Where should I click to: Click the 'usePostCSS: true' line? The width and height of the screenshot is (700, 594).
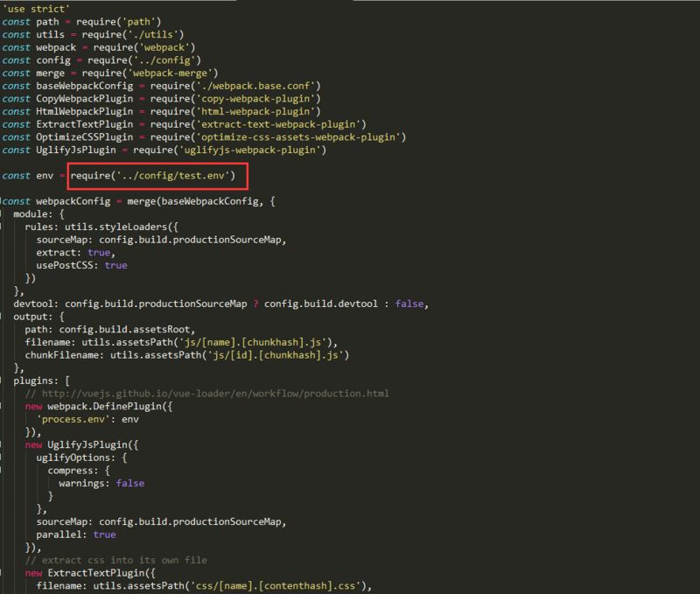81,265
